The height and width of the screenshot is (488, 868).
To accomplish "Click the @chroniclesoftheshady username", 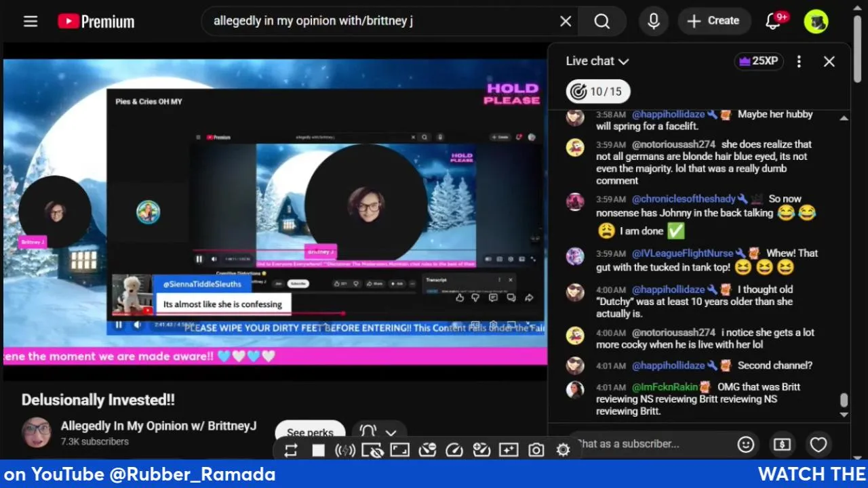I will pyautogui.click(x=684, y=199).
